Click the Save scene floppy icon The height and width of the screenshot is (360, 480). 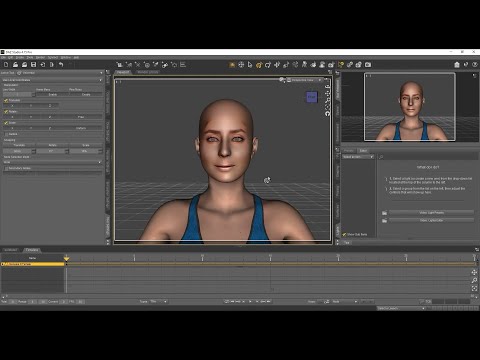click(x=33, y=65)
